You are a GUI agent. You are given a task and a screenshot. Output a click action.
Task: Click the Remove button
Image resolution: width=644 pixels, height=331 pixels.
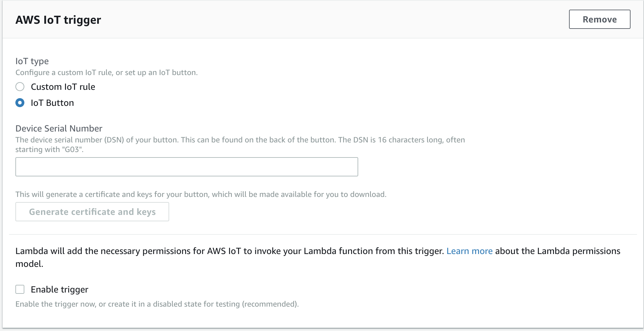(599, 19)
